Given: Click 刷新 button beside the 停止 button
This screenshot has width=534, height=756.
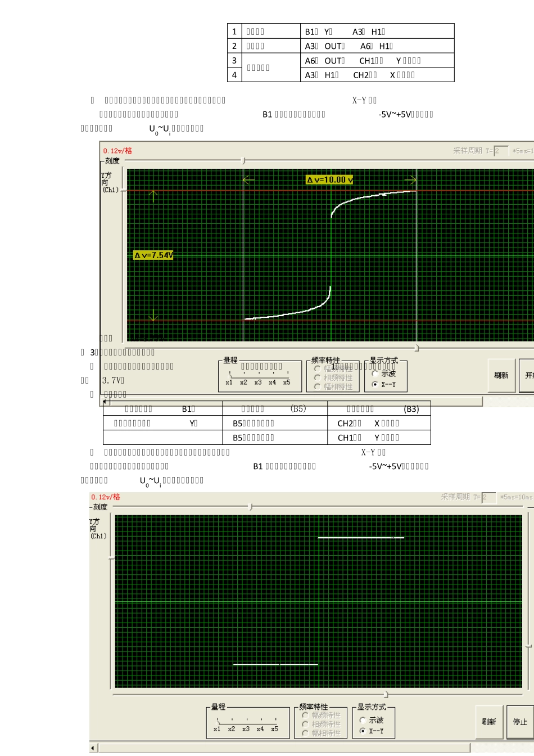Looking at the screenshot, I should coord(488,722).
